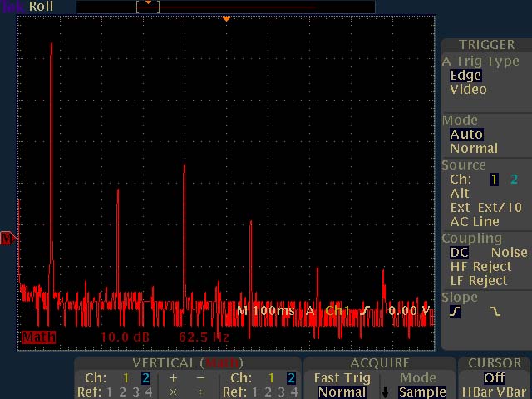This screenshot has width=532, height=399.
Task: Select trigger source channel 2
Action: coord(514,180)
